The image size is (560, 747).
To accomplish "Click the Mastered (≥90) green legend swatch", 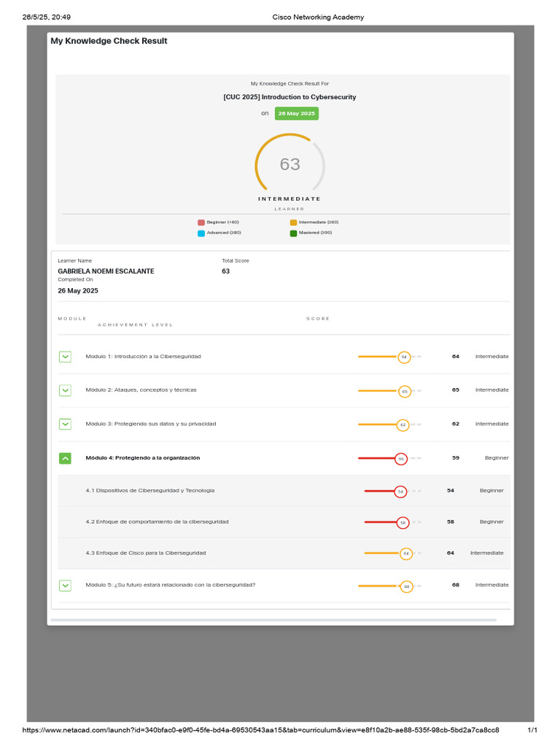I will coord(293,233).
